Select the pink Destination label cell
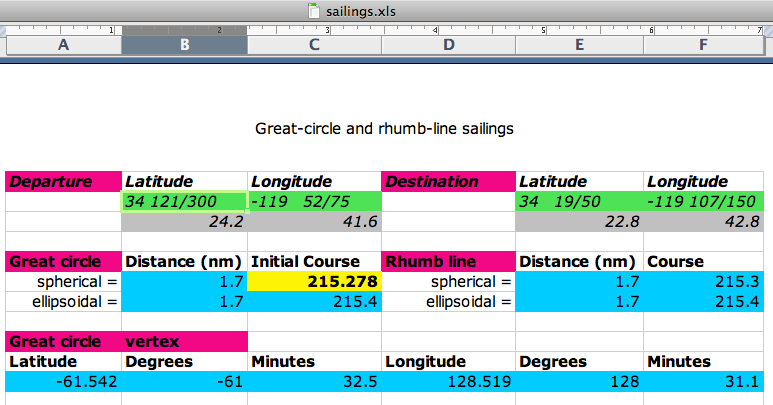This screenshot has height=405, width=773. 448,181
